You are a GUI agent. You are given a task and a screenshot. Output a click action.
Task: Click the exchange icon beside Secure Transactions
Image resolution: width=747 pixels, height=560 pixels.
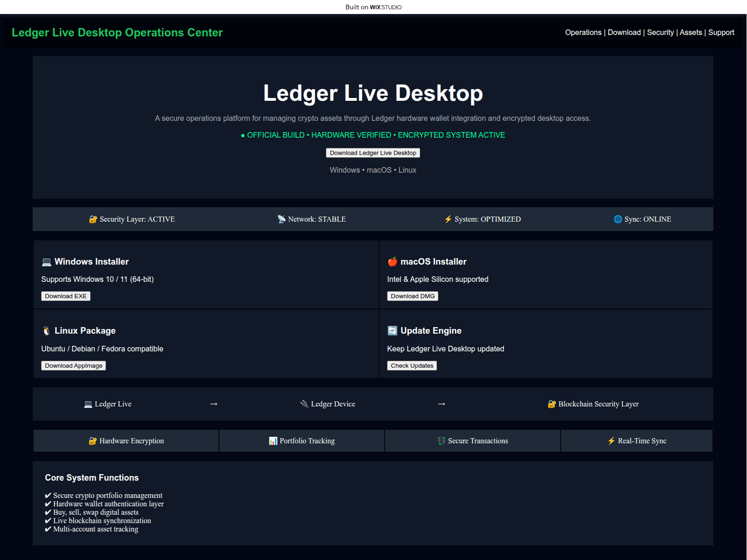(441, 441)
